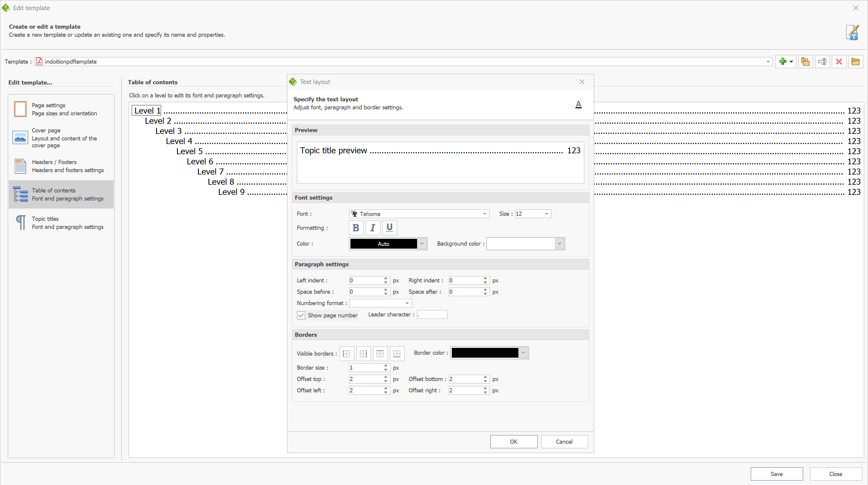This screenshot has width=868, height=485.
Task: Expand the Border color dropdown arrow
Action: [523, 353]
